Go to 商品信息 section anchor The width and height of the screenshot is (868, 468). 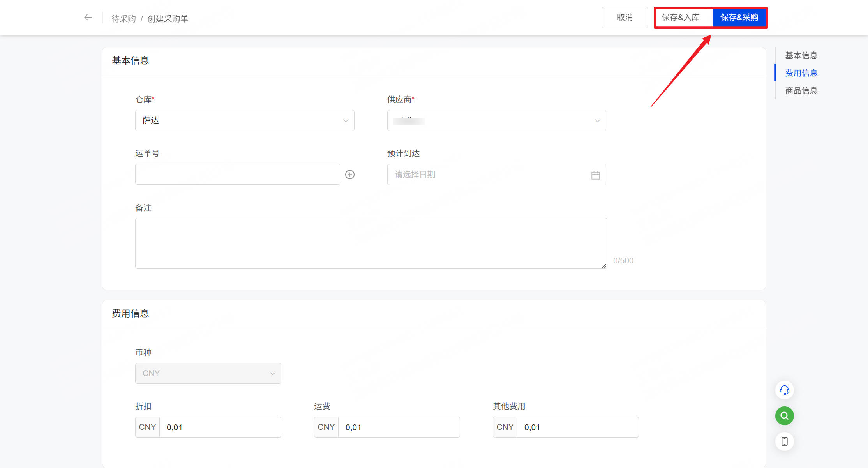click(801, 90)
